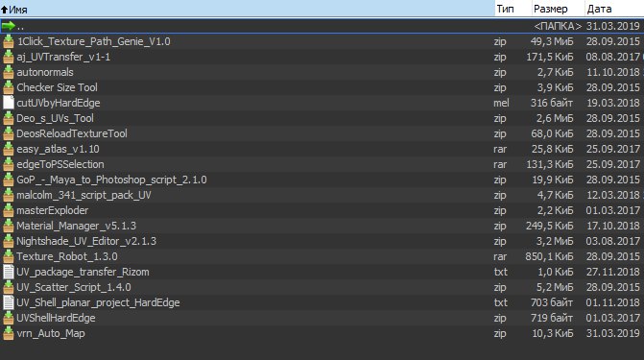Sort by the Дата column header
This screenshot has width=644, height=360.
[x=614, y=9]
